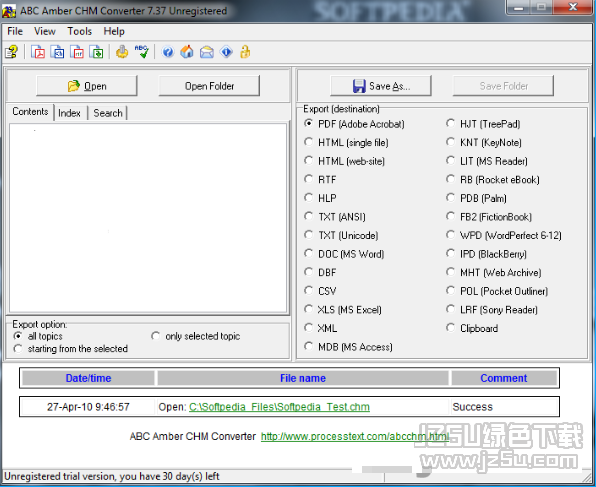The width and height of the screenshot is (596, 487).
Task: Select IPD (BlackBerry) export format
Action: point(487,254)
